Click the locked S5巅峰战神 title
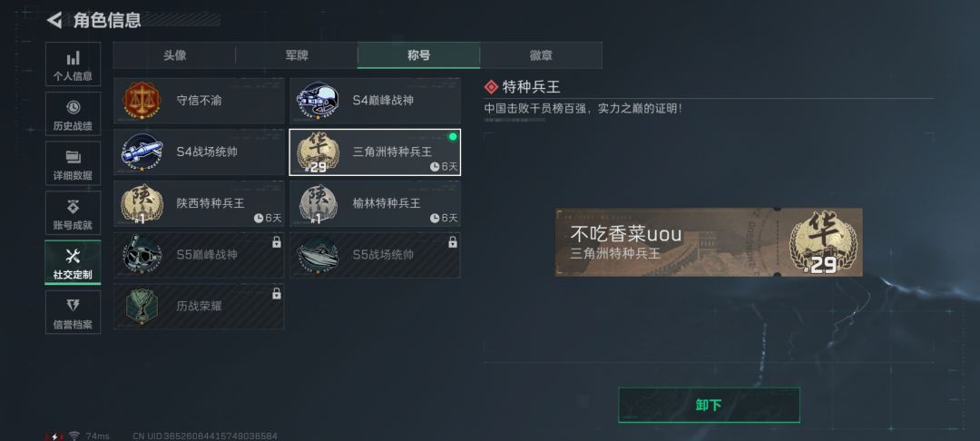This screenshot has width=980, height=441. (199, 255)
